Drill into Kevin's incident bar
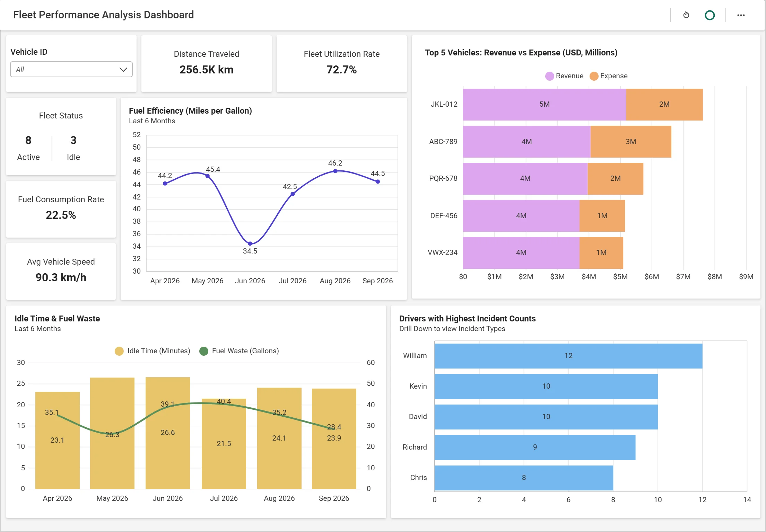The height and width of the screenshot is (532, 766). (546, 387)
